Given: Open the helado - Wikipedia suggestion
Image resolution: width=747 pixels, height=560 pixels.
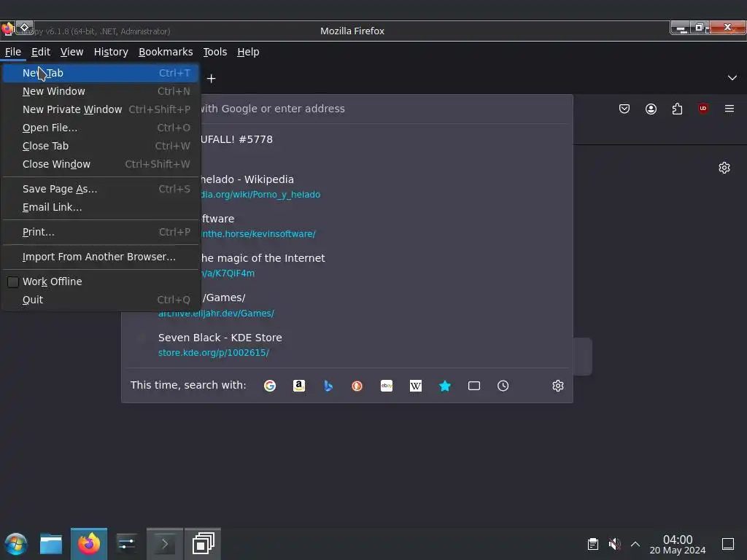Looking at the screenshot, I should [247, 179].
